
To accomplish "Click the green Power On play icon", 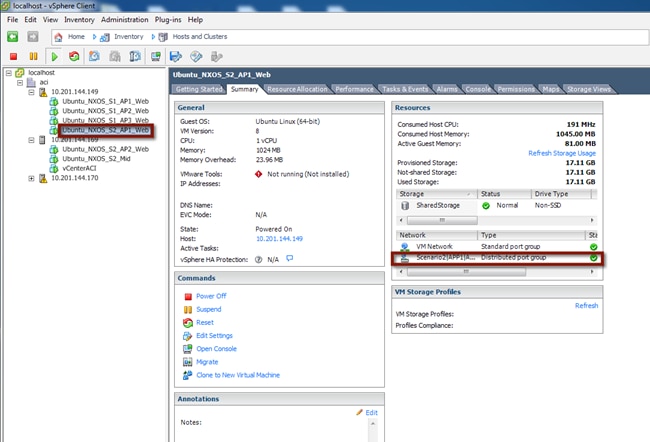I will (x=54, y=56).
